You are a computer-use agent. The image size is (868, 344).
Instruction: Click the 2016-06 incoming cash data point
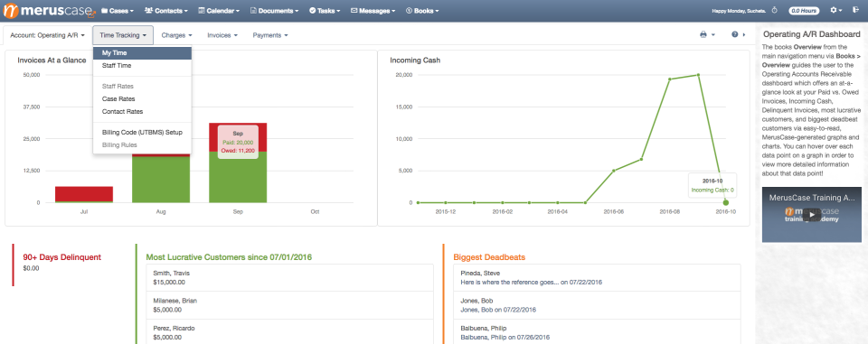coord(614,171)
